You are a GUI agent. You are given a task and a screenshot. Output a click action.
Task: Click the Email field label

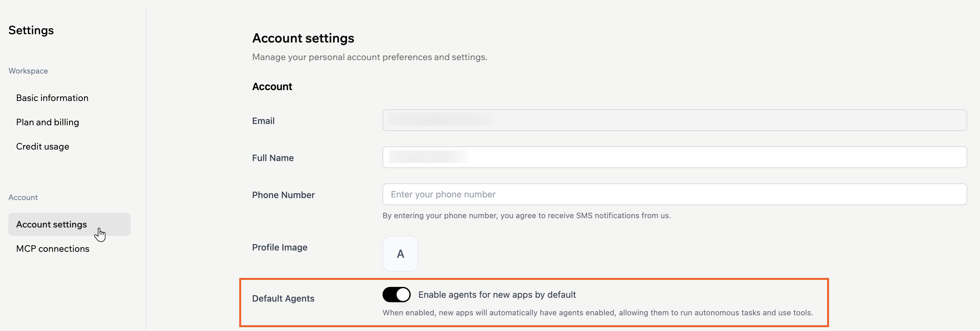[x=263, y=121]
